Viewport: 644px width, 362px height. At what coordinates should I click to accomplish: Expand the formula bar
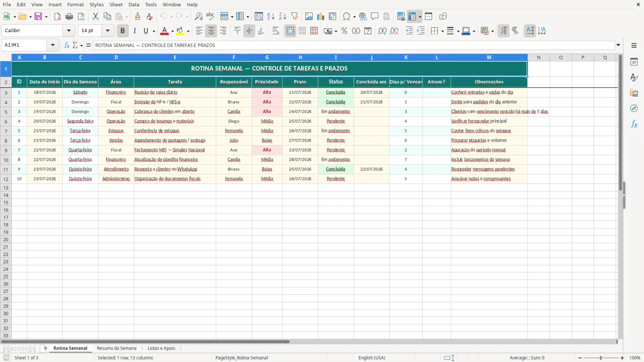pyautogui.click(x=618, y=45)
